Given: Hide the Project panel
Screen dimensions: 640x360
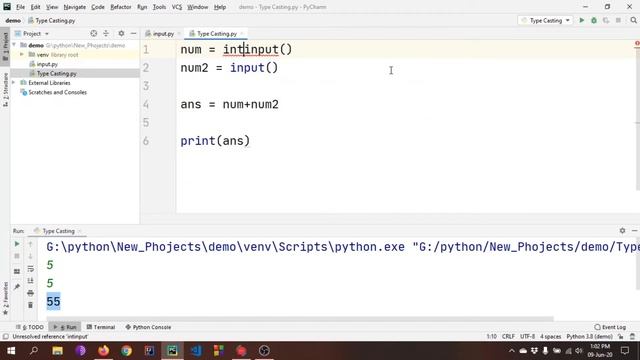Looking at the screenshot, I should click(x=133, y=33).
